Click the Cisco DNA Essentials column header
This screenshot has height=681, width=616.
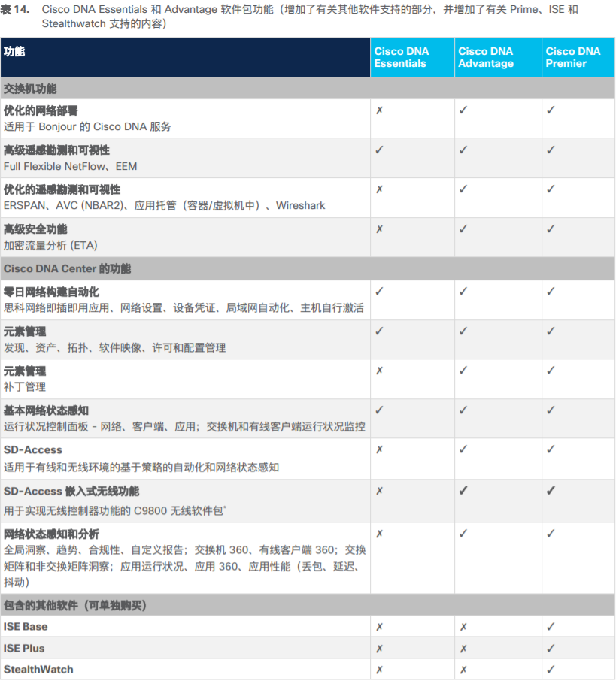pos(413,57)
